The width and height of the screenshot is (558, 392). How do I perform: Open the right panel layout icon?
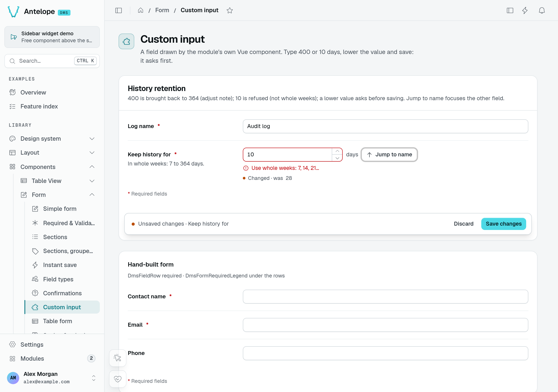click(x=510, y=10)
